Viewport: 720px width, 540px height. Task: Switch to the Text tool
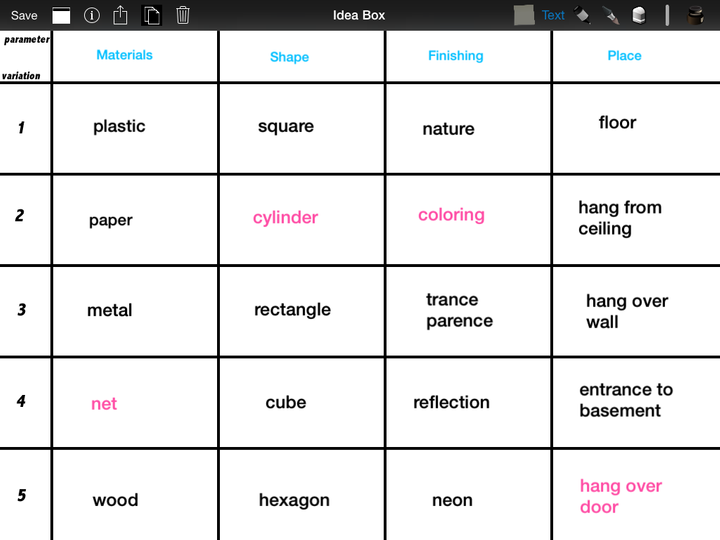(553, 16)
